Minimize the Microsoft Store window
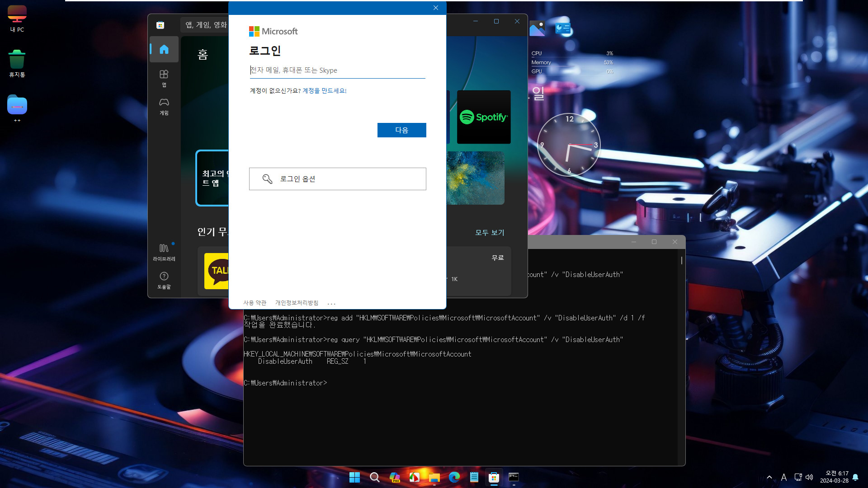 click(476, 21)
